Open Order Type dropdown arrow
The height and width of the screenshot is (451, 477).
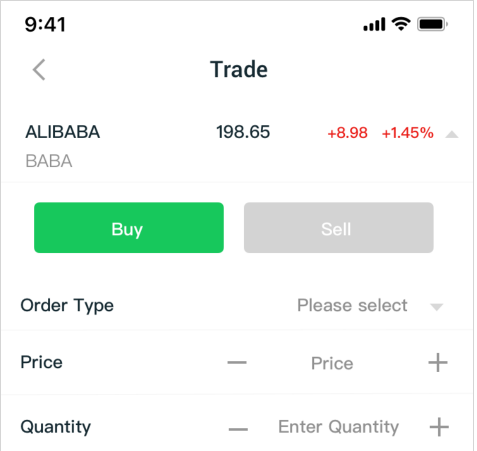tap(436, 307)
